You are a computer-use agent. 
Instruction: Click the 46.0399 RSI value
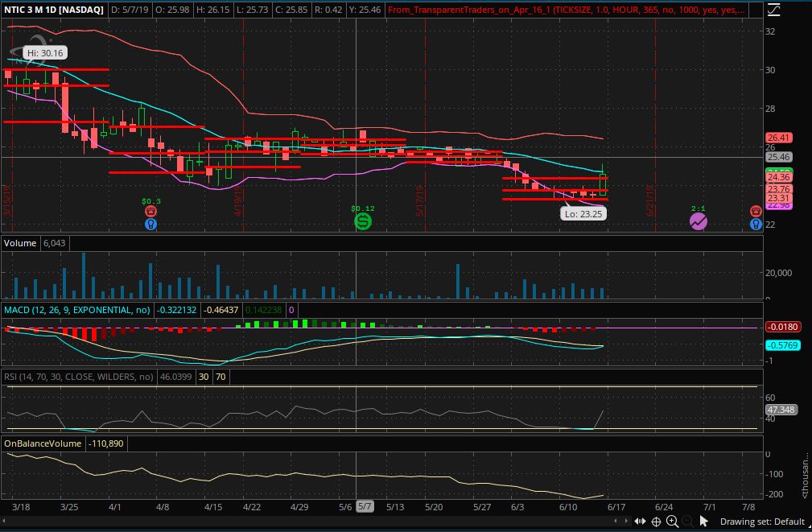click(175, 377)
